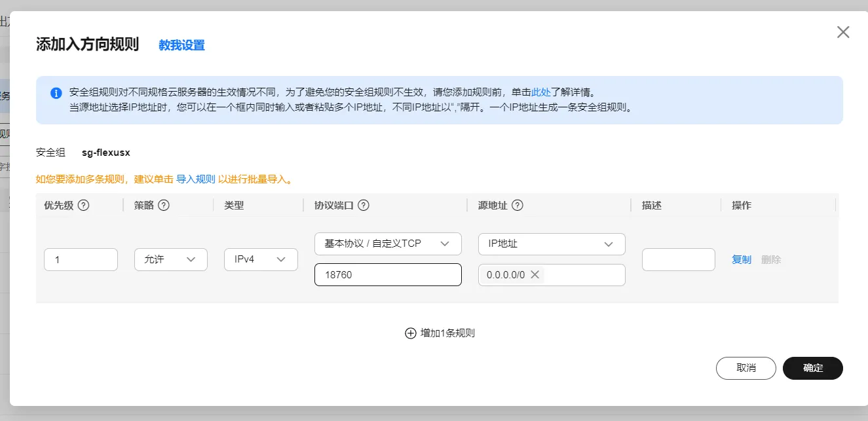The image size is (868, 421).
Task: Click the protocol port help icon
Action: pos(363,205)
